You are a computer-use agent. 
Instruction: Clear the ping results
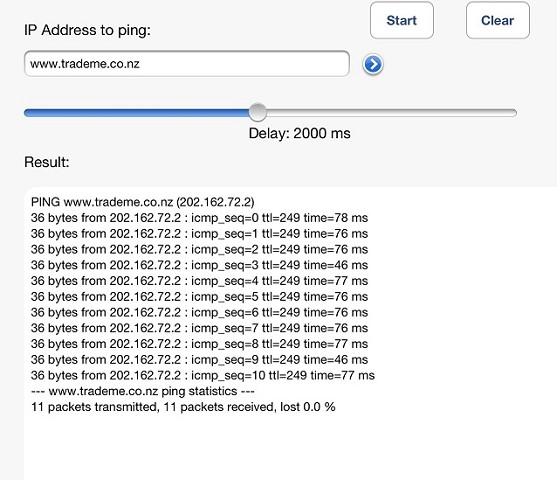tap(498, 20)
